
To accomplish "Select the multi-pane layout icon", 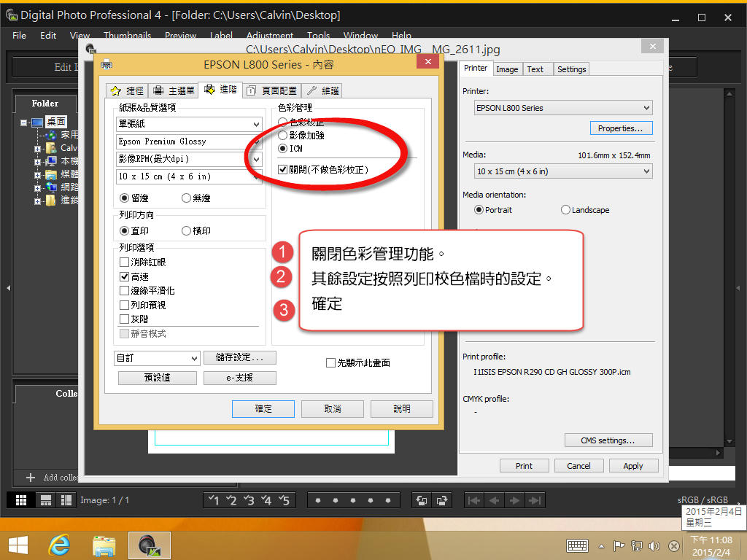I will [65, 500].
